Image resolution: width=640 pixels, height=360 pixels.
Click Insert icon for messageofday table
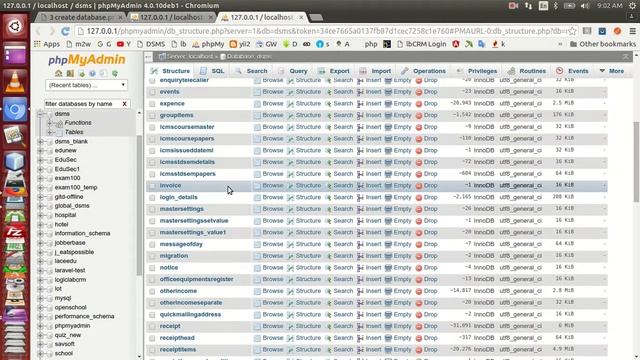tap(360, 244)
